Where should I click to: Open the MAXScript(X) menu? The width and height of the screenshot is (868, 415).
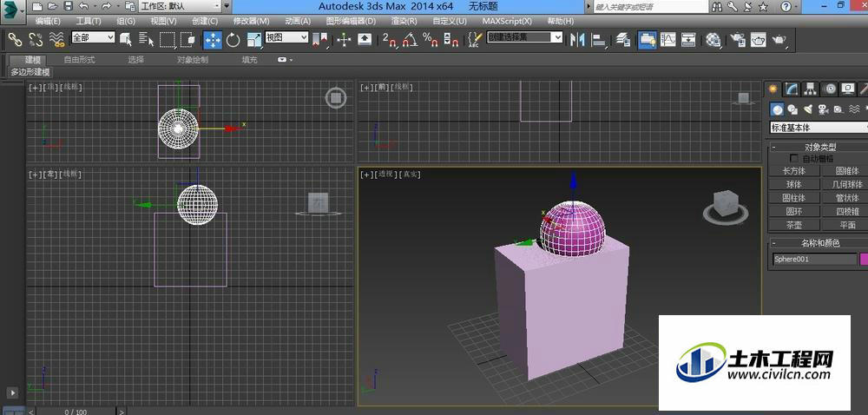click(x=507, y=21)
